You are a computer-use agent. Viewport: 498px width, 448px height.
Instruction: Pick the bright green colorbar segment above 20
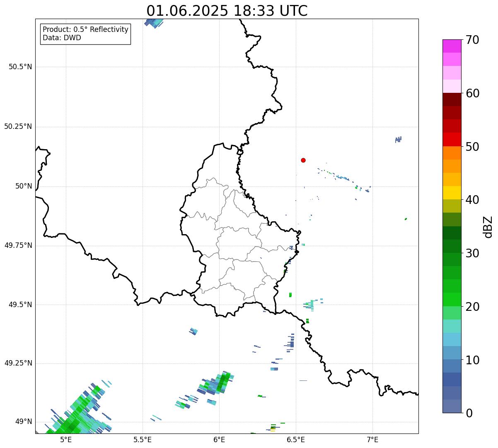pos(452,300)
